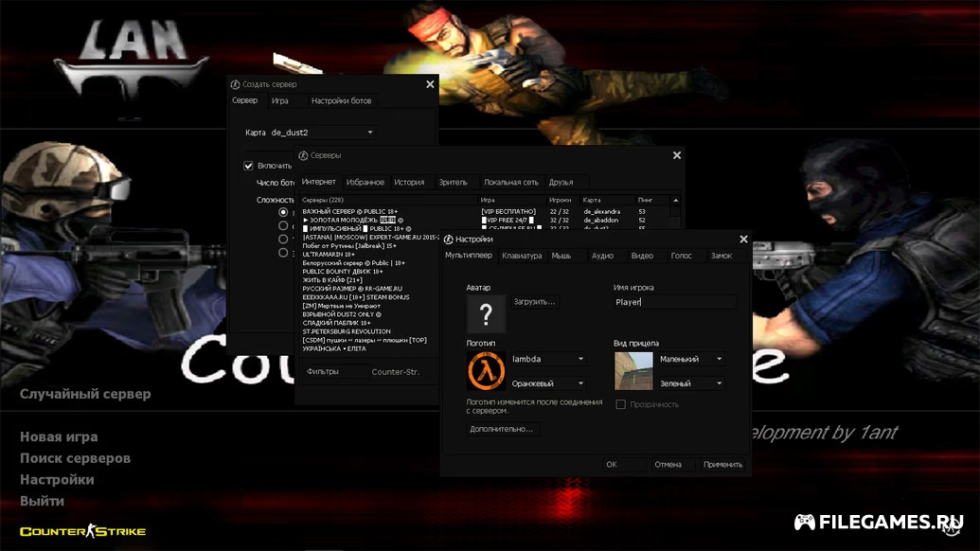
Task: Sort servers by the Карта column header
Action: pyautogui.click(x=608, y=200)
